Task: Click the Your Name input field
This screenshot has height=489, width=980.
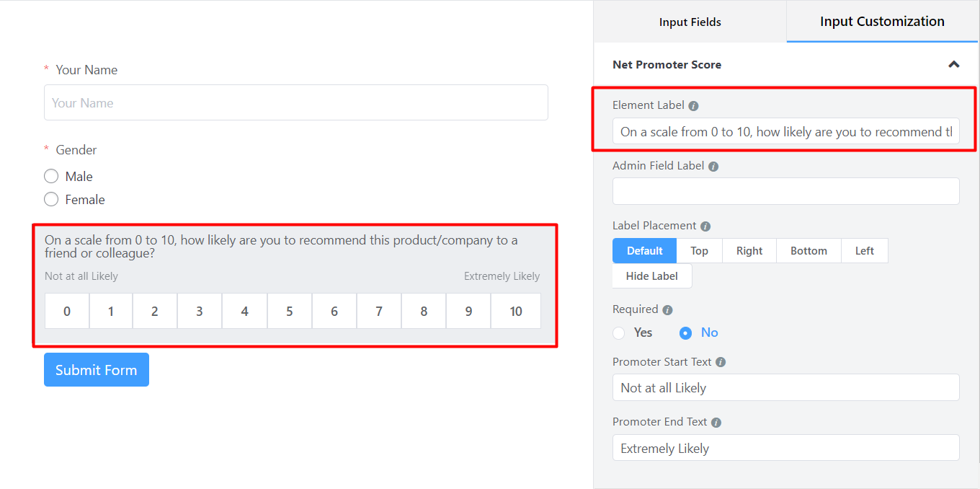Action: click(295, 102)
